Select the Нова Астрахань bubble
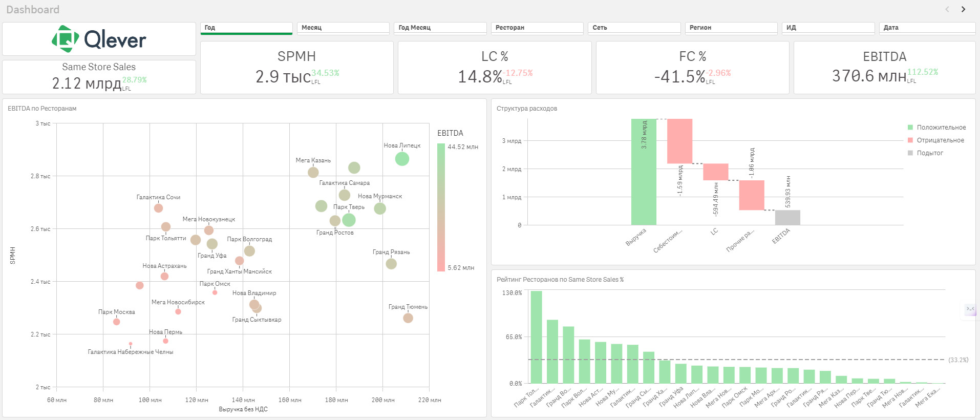Viewport: 980px width, 420px height. coord(164,276)
